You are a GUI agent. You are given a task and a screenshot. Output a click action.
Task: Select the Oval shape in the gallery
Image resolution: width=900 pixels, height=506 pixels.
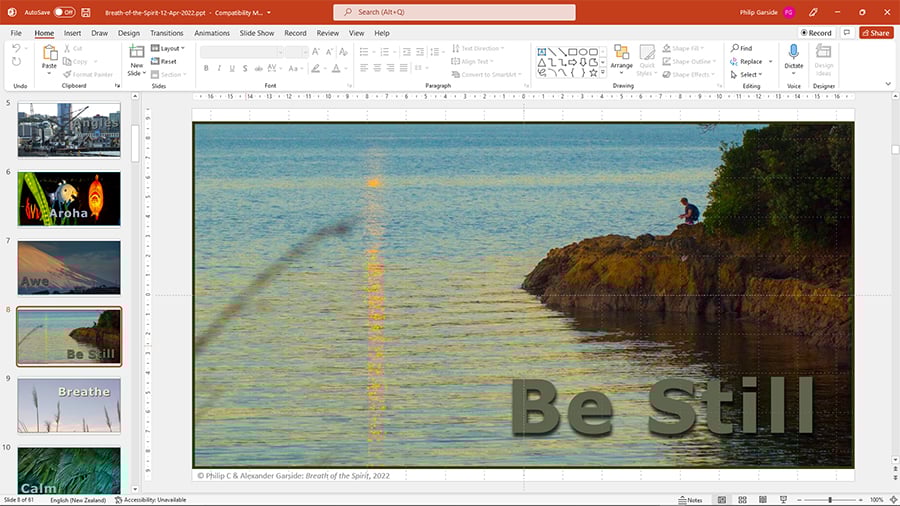583,52
